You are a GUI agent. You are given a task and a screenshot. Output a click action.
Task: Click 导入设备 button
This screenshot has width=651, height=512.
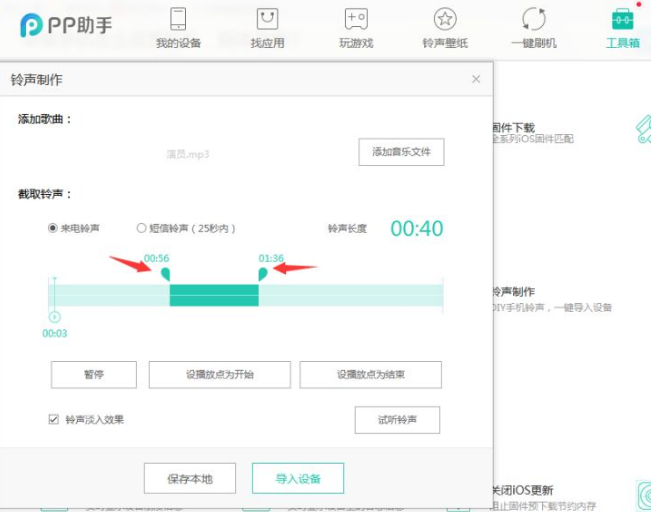click(298, 478)
